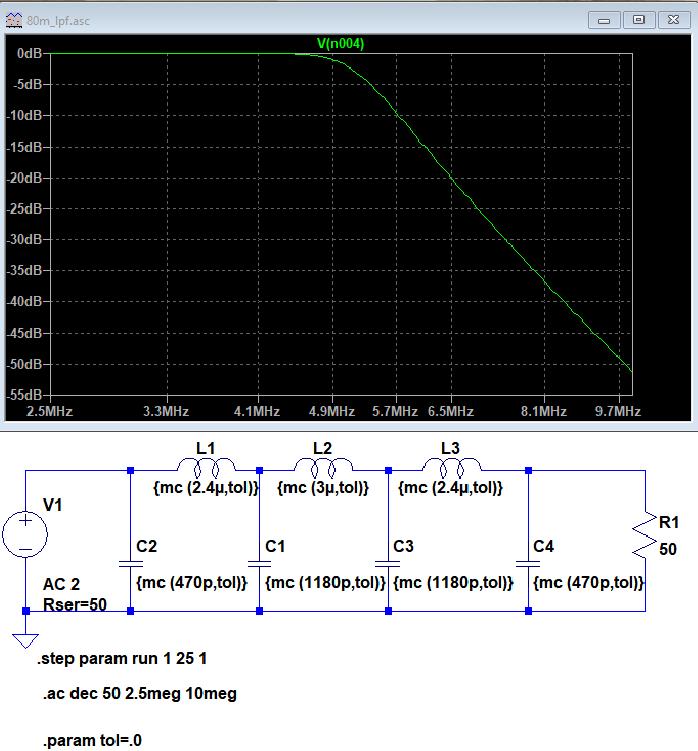Click the .step param run directive
The width and height of the screenshot is (698, 751).
[x=124, y=660]
